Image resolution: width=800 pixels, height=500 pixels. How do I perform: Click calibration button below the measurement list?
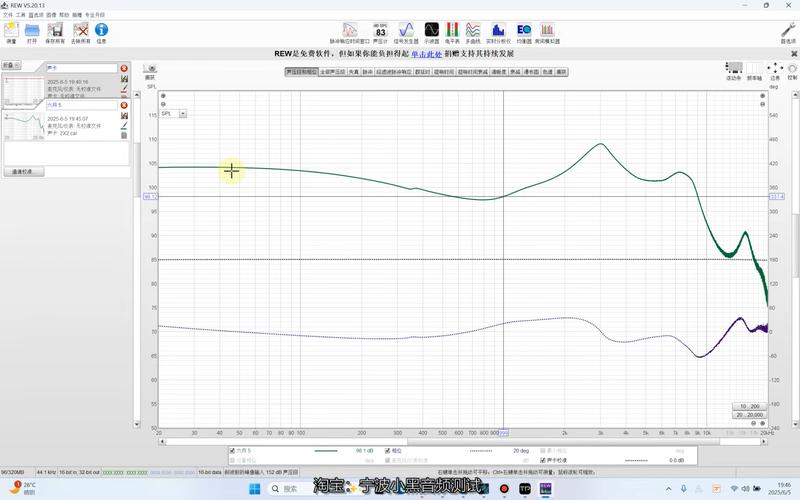point(24,172)
